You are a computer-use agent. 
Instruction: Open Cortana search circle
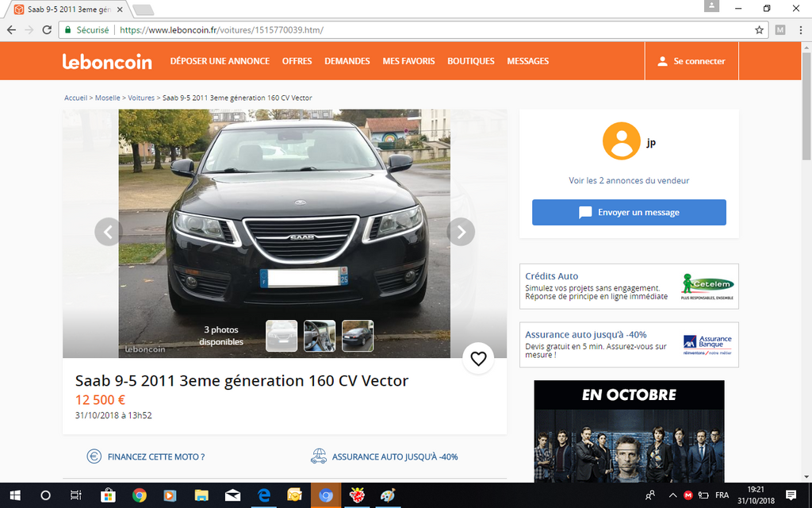point(45,495)
